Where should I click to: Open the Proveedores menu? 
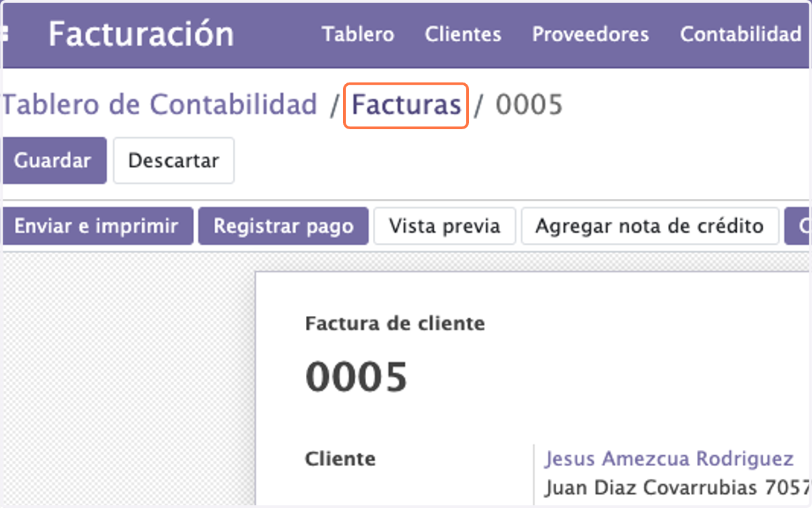pos(590,34)
